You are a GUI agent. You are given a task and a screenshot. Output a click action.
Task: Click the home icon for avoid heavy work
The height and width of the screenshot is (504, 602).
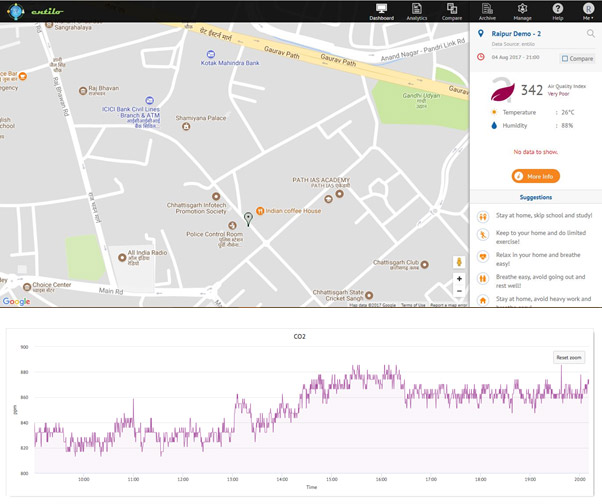click(x=483, y=300)
